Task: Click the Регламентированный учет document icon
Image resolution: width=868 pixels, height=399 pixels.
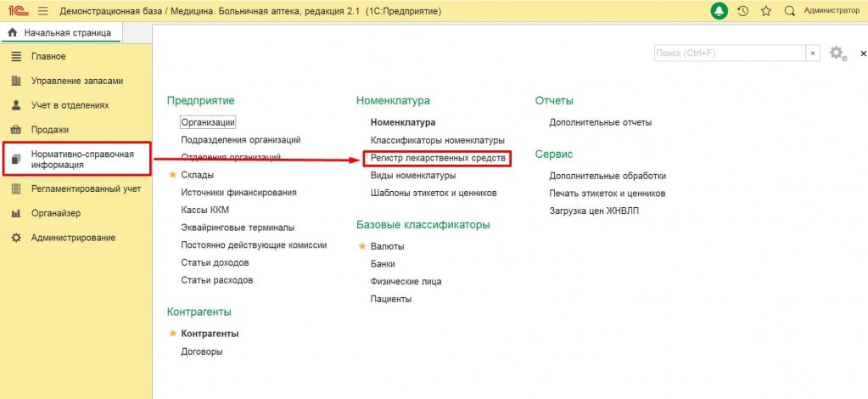Action: click(16, 189)
